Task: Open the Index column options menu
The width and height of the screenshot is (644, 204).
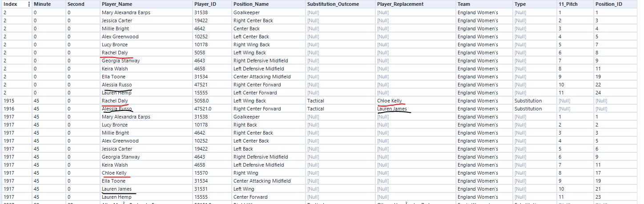Action: click(29, 4)
